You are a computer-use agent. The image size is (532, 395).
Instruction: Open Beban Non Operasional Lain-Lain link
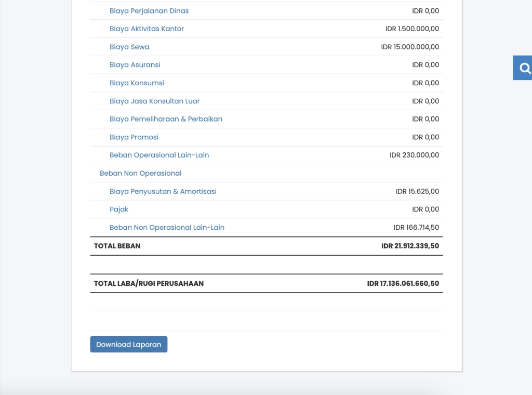pyautogui.click(x=167, y=228)
